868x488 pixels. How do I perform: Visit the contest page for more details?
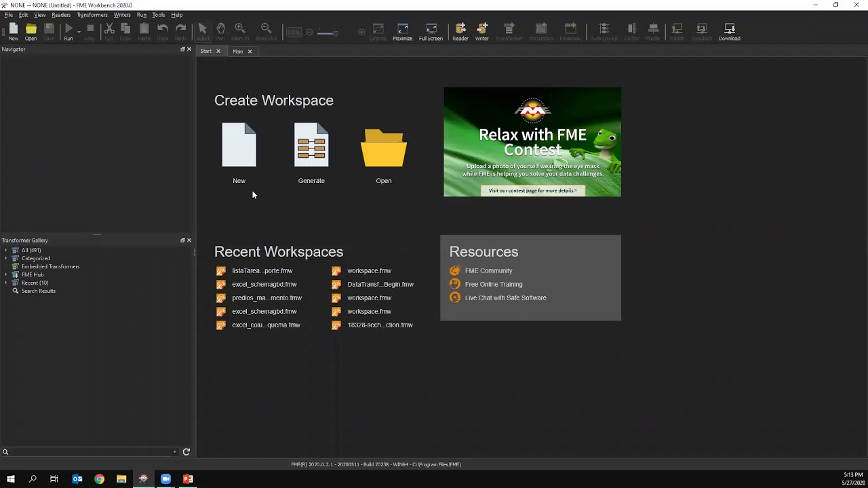coord(532,190)
